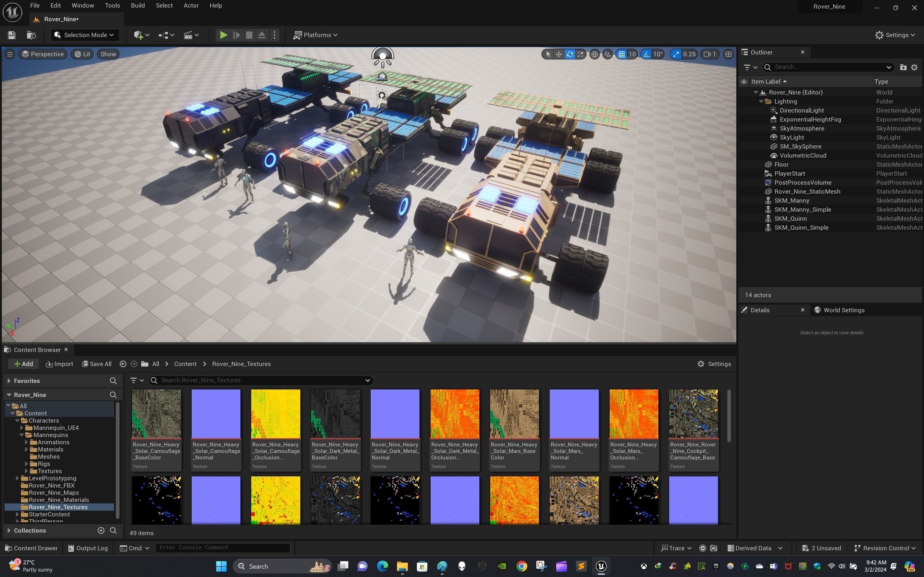Image resolution: width=924 pixels, height=577 pixels.
Task: Click the Outliner settings gear icon
Action: point(915,67)
